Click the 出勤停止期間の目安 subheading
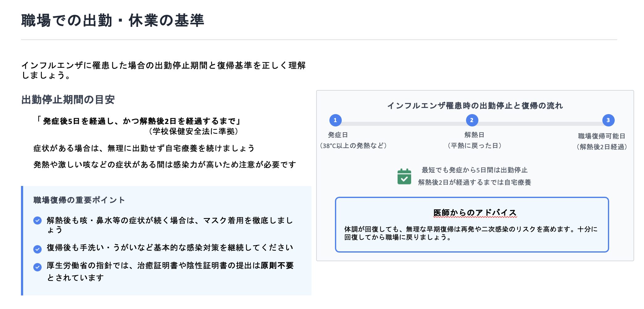The width and height of the screenshot is (644, 309). (x=68, y=100)
